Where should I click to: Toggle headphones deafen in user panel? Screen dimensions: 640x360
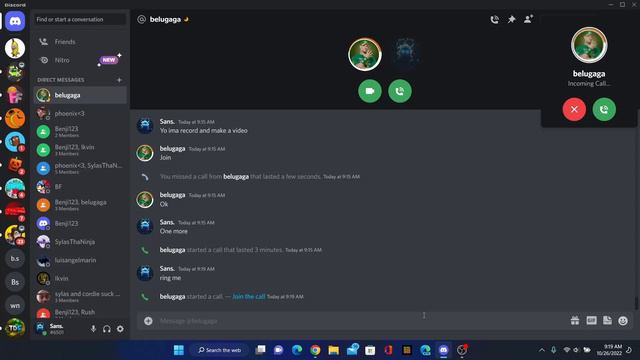[x=107, y=329]
